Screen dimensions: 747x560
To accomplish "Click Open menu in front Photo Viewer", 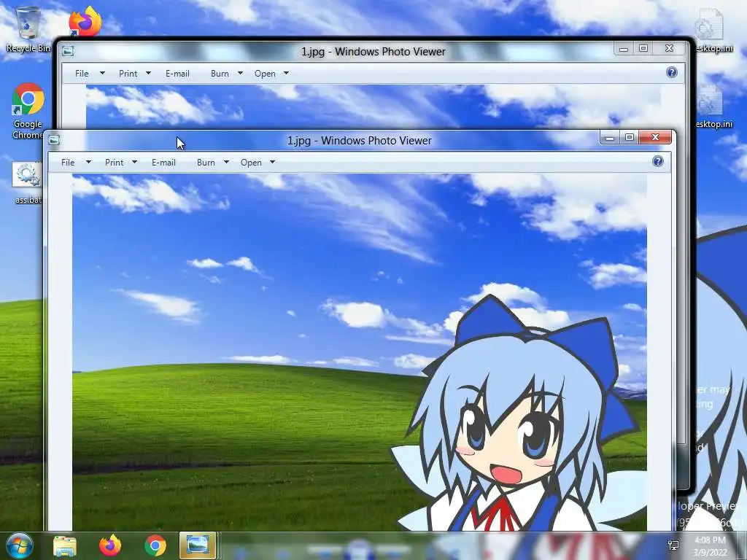I will [x=251, y=163].
